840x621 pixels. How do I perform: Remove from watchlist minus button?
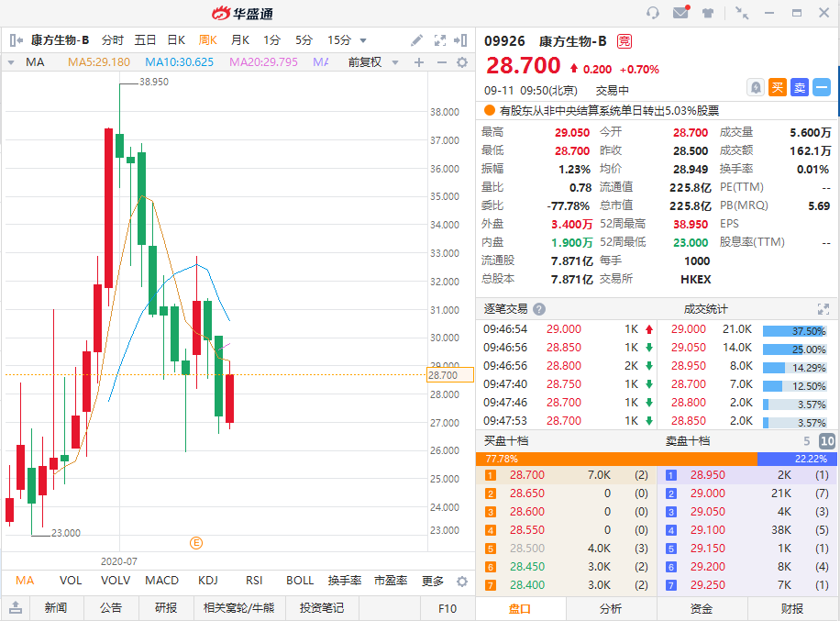[x=822, y=87]
